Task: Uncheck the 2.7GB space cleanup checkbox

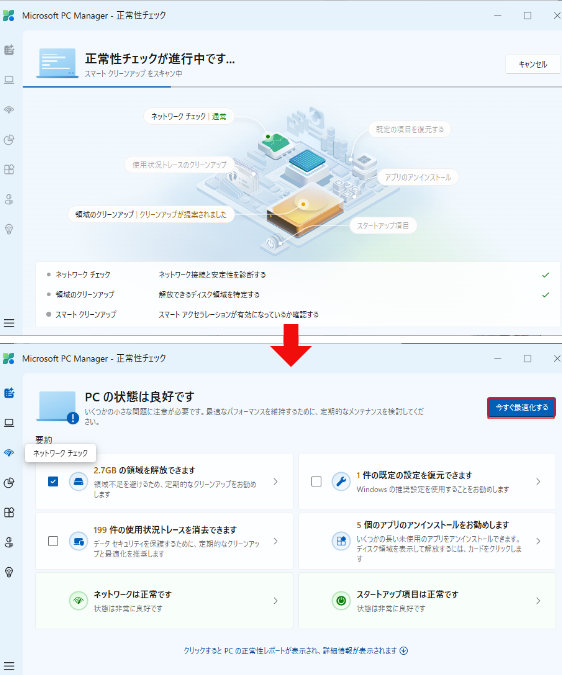Action: [x=53, y=481]
